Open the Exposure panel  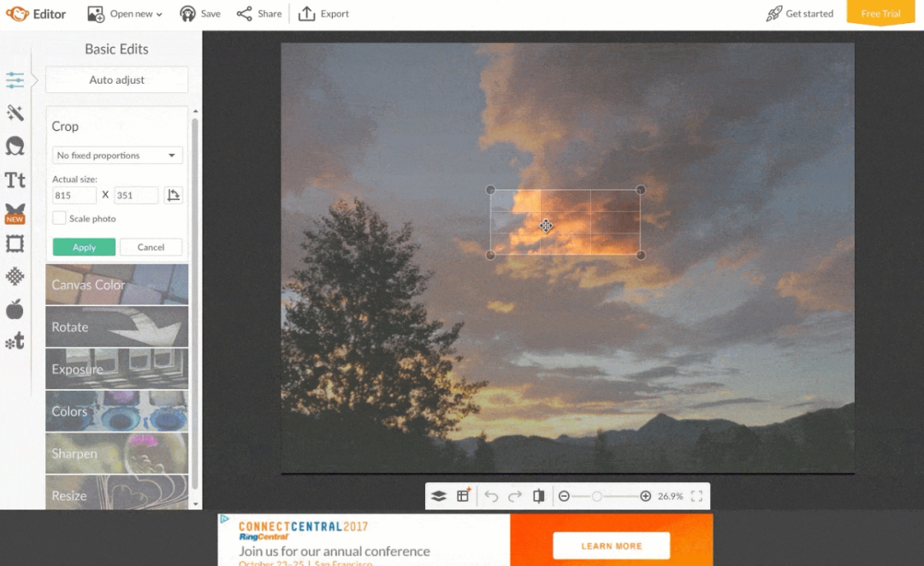(x=116, y=369)
